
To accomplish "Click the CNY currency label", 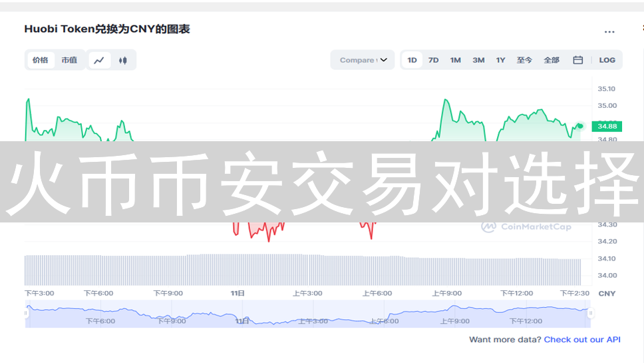I will (x=607, y=294).
